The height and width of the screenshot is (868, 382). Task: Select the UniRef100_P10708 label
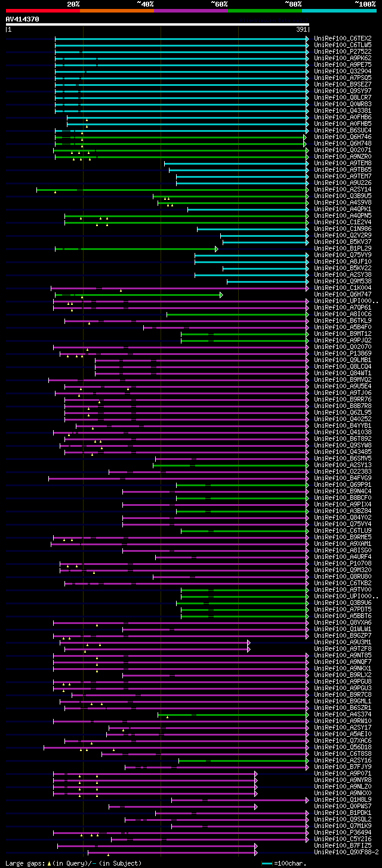[343, 563]
